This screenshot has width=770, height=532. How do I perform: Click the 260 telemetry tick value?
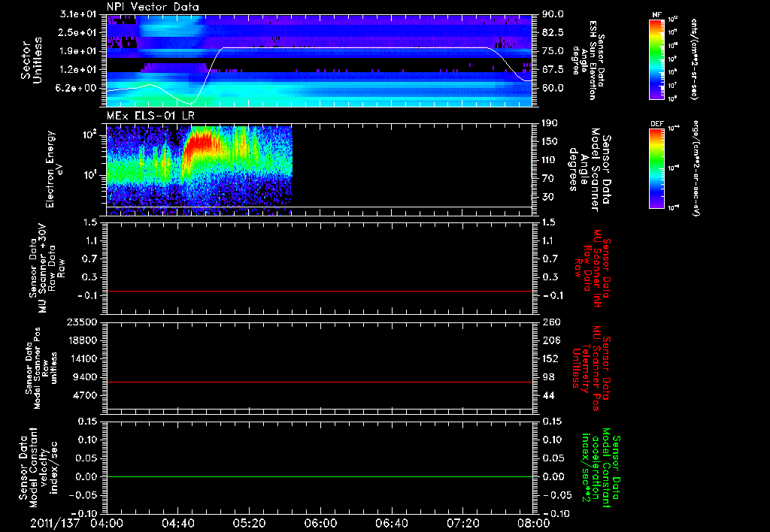[x=550, y=322]
